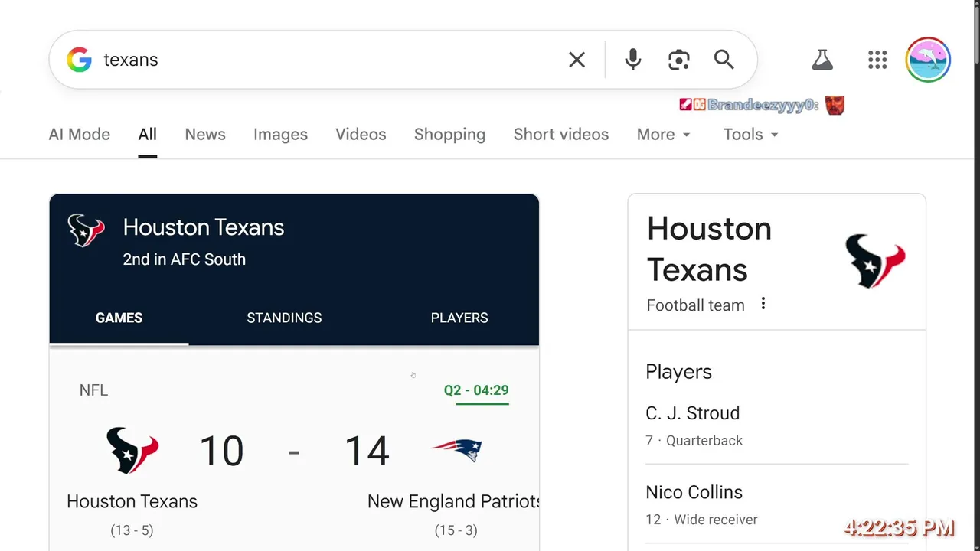
Task: Select the GAMES tab
Action: 119,318
